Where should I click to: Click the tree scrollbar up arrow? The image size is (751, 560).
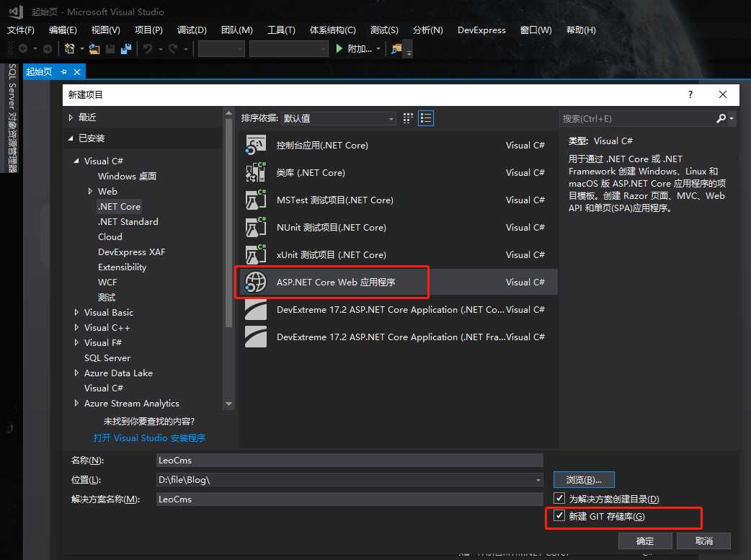tap(229, 114)
